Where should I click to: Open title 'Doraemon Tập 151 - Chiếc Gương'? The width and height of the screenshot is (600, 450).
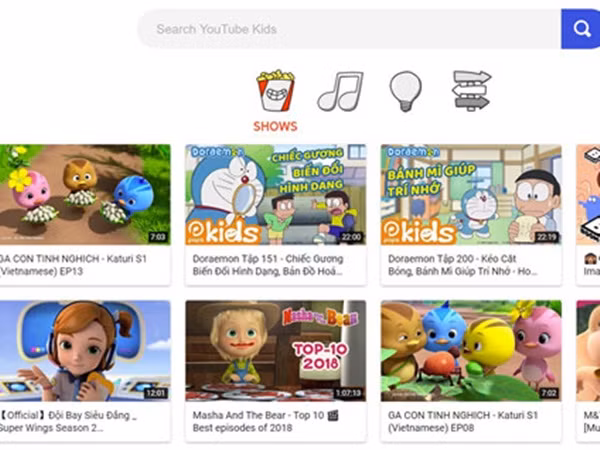click(268, 265)
